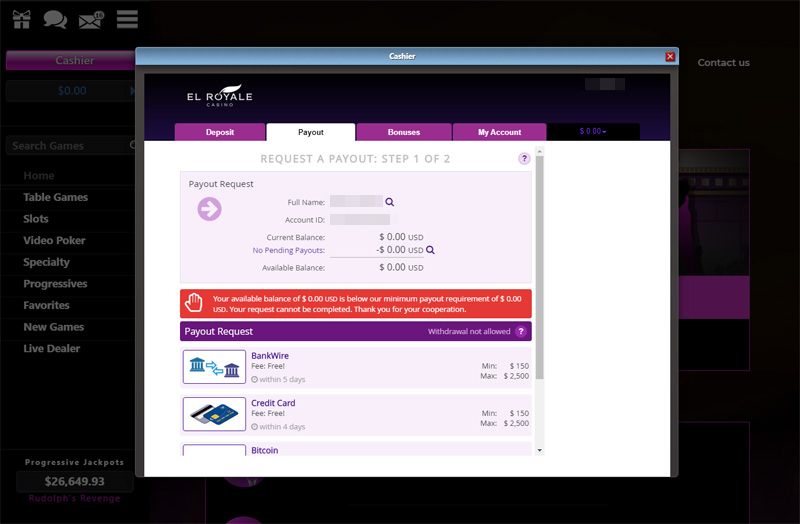Click the Cashier button in sidebar
This screenshot has height=524, width=800.
coord(70,60)
